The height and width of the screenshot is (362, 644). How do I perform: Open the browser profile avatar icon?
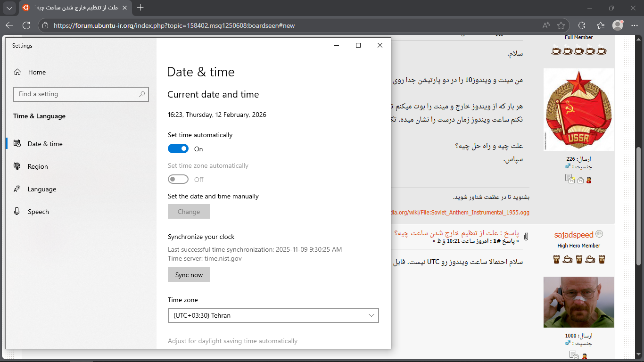[617, 25]
